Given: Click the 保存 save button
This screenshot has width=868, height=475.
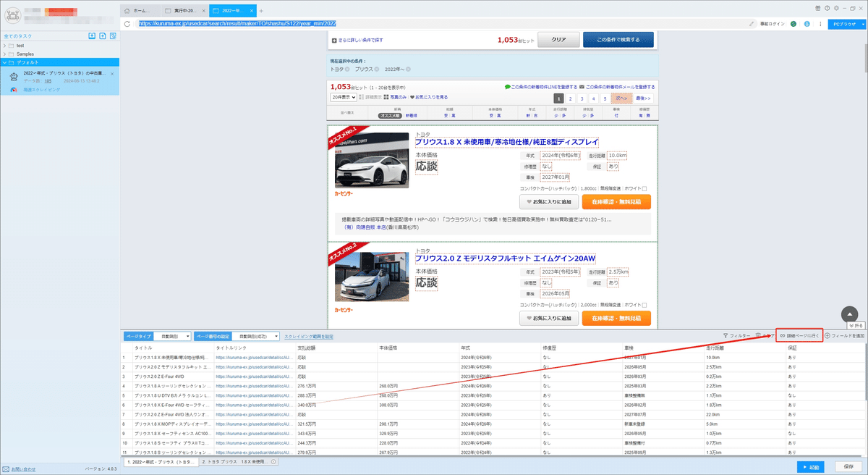Looking at the screenshot, I should 848,467.
